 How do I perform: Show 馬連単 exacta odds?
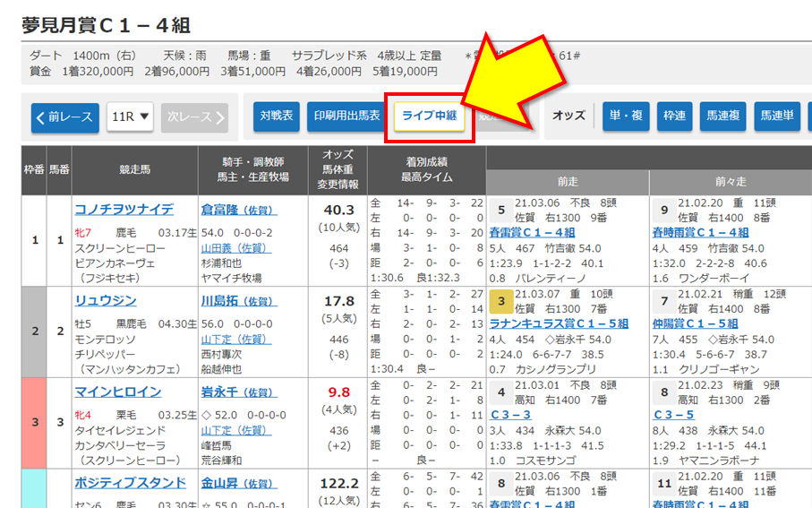[x=775, y=116]
